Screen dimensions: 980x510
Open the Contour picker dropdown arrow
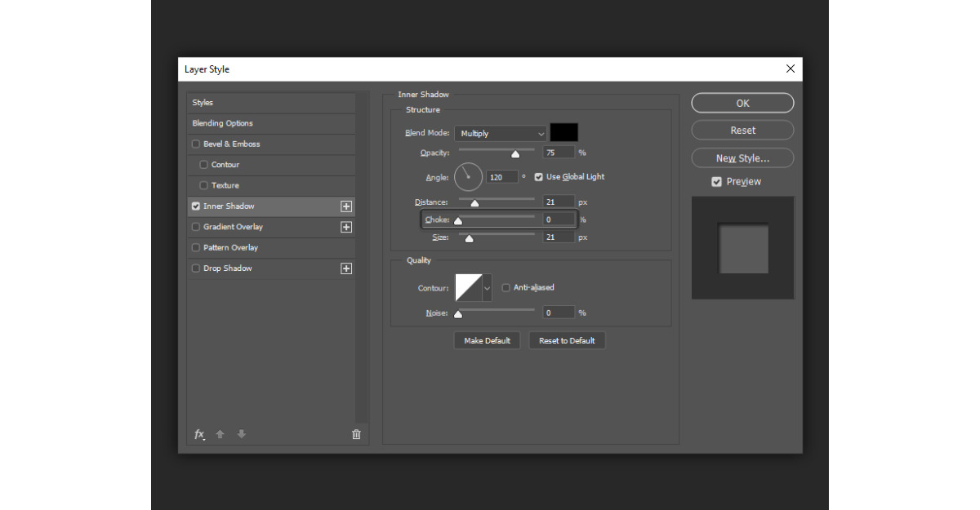click(x=488, y=288)
